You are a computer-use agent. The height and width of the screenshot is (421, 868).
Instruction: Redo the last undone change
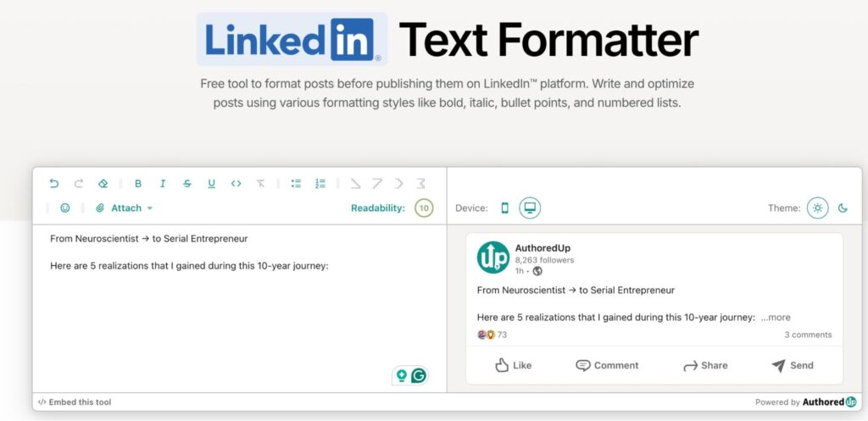(x=79, y=183)
